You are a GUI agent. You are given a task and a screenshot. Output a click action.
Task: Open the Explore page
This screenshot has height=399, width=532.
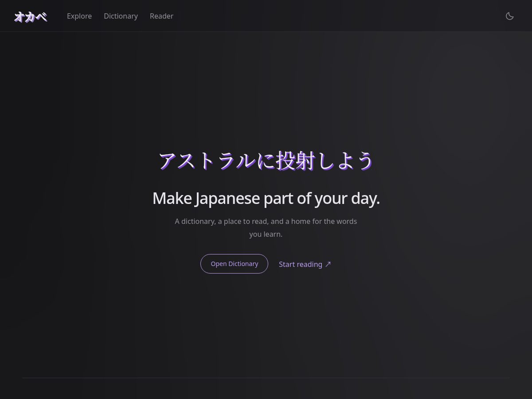[x=79, y=16]
